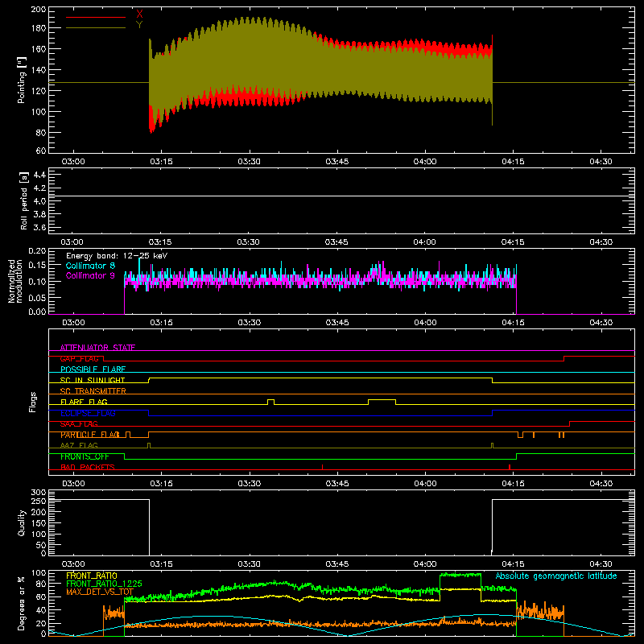Screen dimensions: 644x644
Task: Click the ECLIPSE_FLAG label
Action: 88,413
